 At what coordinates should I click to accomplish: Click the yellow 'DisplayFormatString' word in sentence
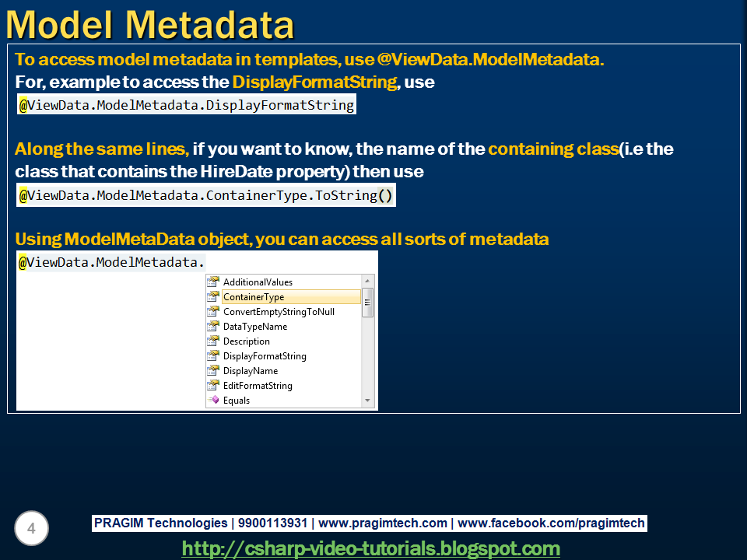tap(315, 82)
